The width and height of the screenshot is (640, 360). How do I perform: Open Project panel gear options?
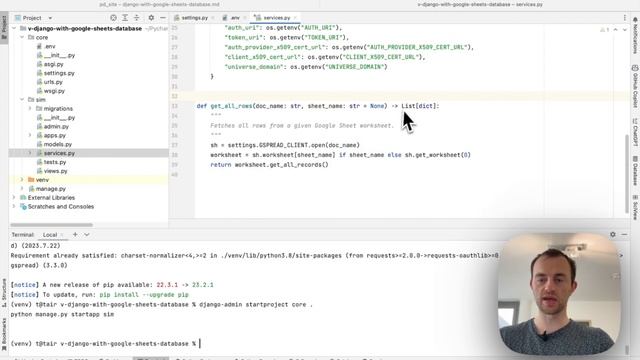pyautogui.click(x=151, y=18)
